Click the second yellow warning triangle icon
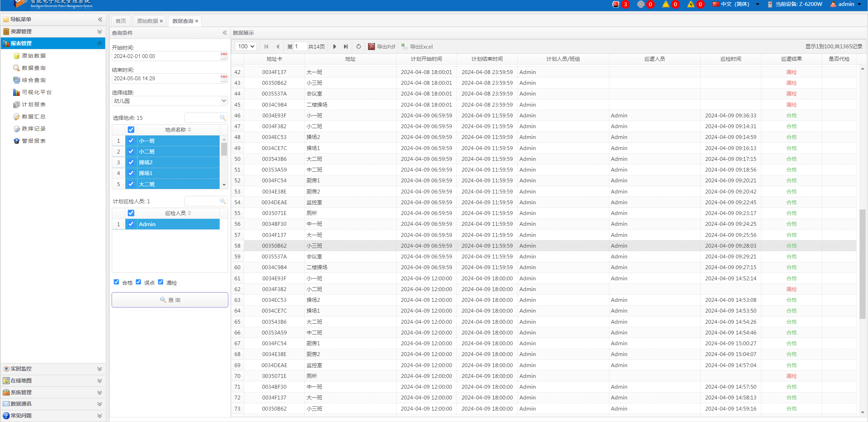868x422 pixels. (691, 4)
